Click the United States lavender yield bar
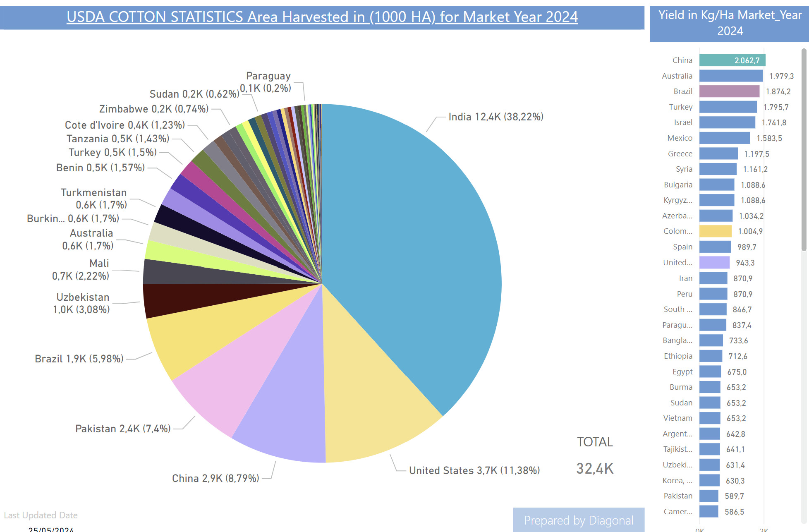The image size is (809, 532). click(x=714, y=263)
